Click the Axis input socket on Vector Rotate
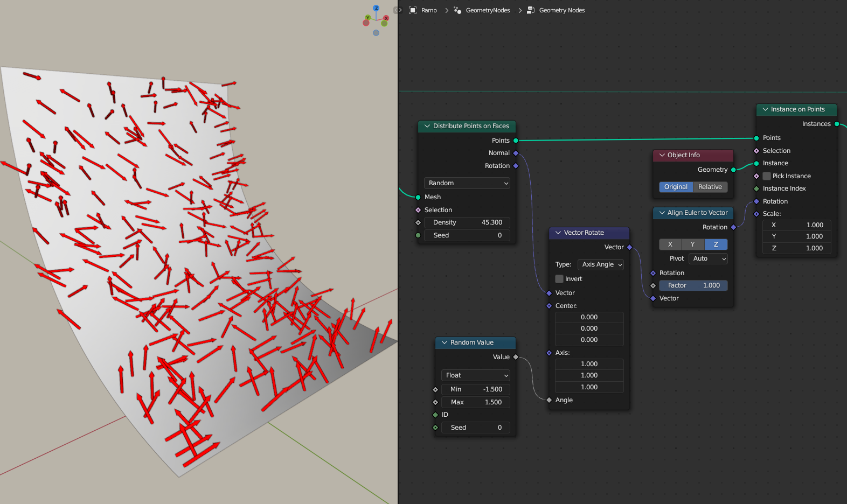 tap(549, 353)
